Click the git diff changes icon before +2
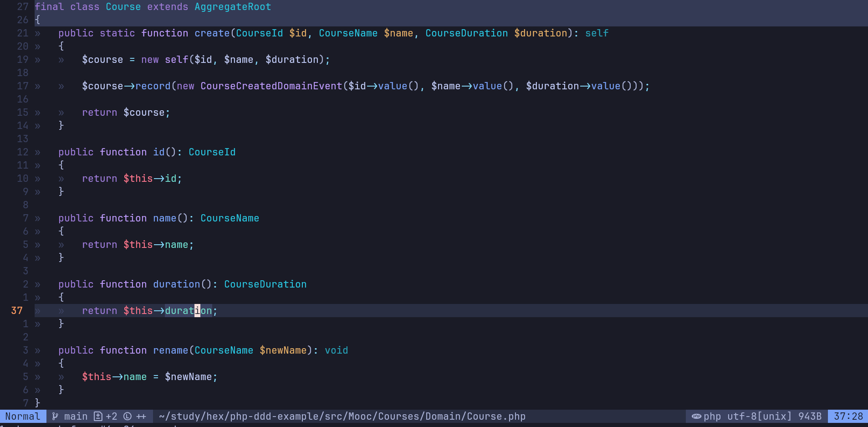This screenshot has width=868, height=427. click(98, 416)
